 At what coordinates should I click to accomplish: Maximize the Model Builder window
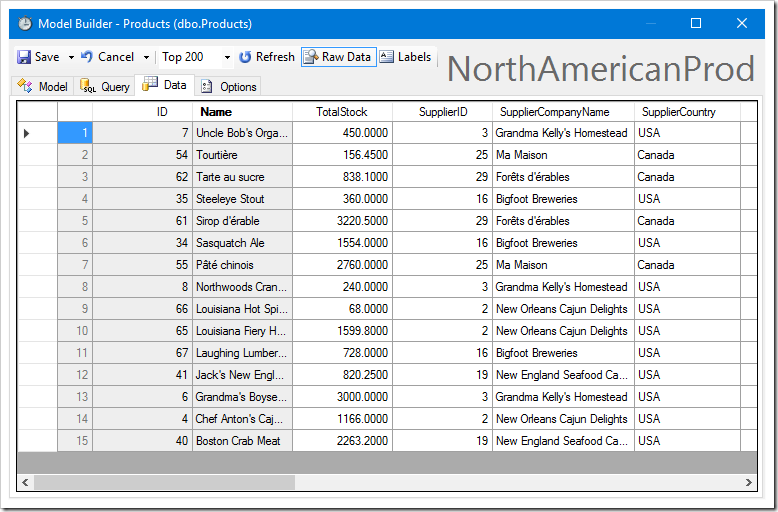click(x=696, y=23)
